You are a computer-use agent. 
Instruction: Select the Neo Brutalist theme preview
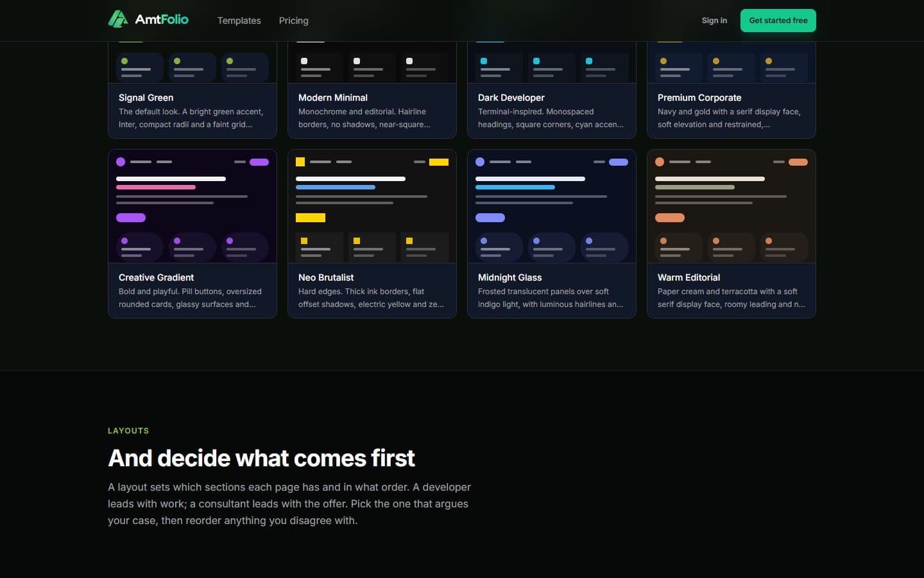(372, 206)
